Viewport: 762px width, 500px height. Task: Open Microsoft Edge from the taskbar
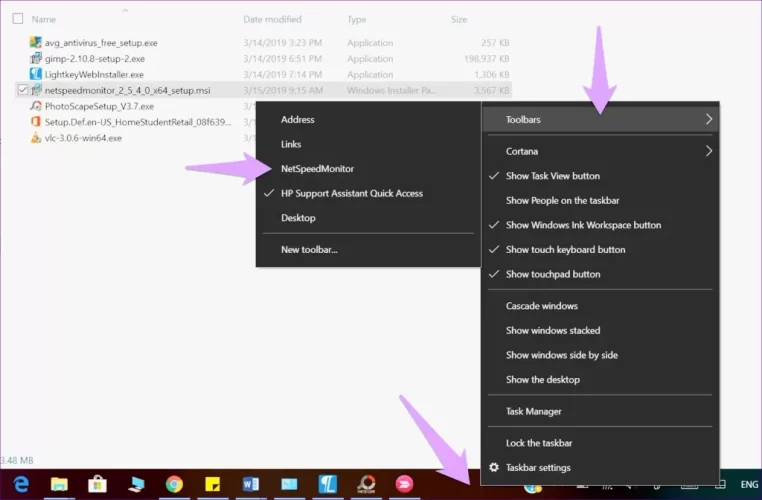(21, 484)
